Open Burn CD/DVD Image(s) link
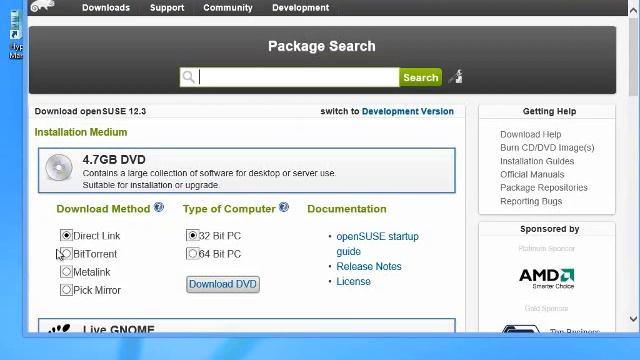The image size is (640, 360). 547,148
